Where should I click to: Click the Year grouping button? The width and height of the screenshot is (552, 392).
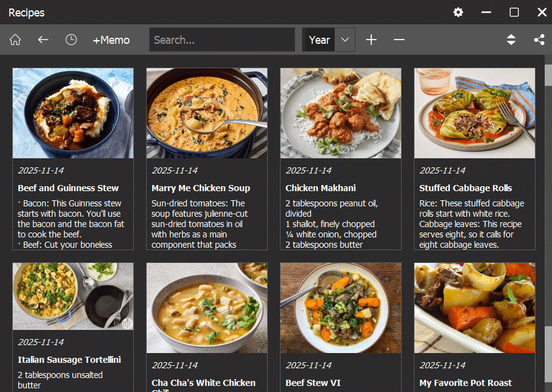(x=319, y=40)
